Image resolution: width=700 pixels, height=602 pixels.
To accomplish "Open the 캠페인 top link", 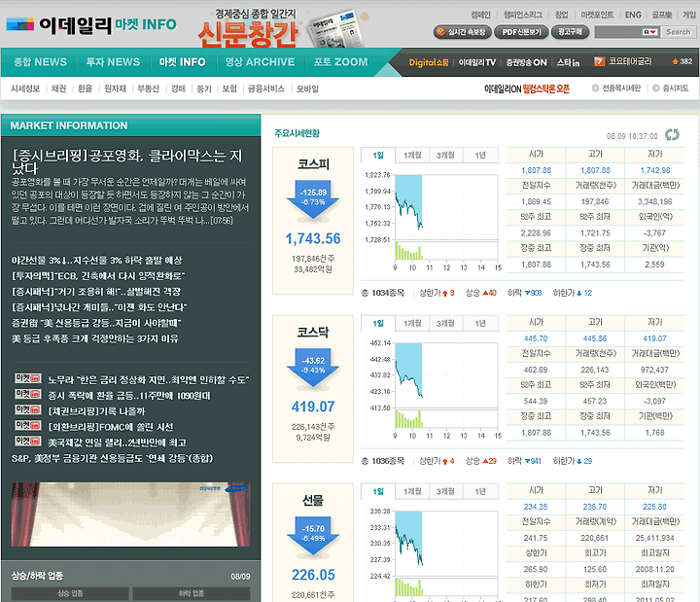I will pyautogui.click(x=480, y=15).
